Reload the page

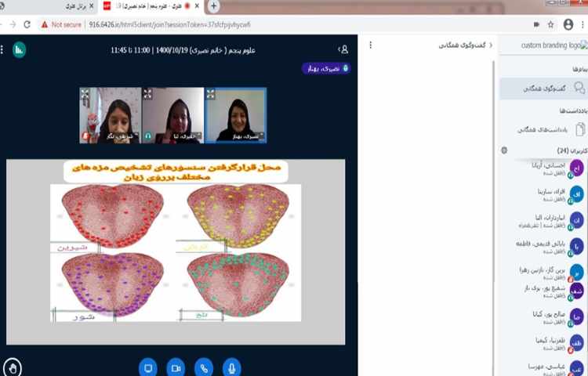coord(27,24)
